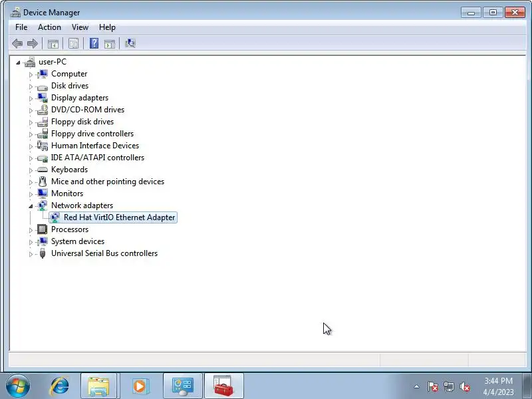Expand the System devices node
The height and width of the screenshot is (399, 532).
31,242
